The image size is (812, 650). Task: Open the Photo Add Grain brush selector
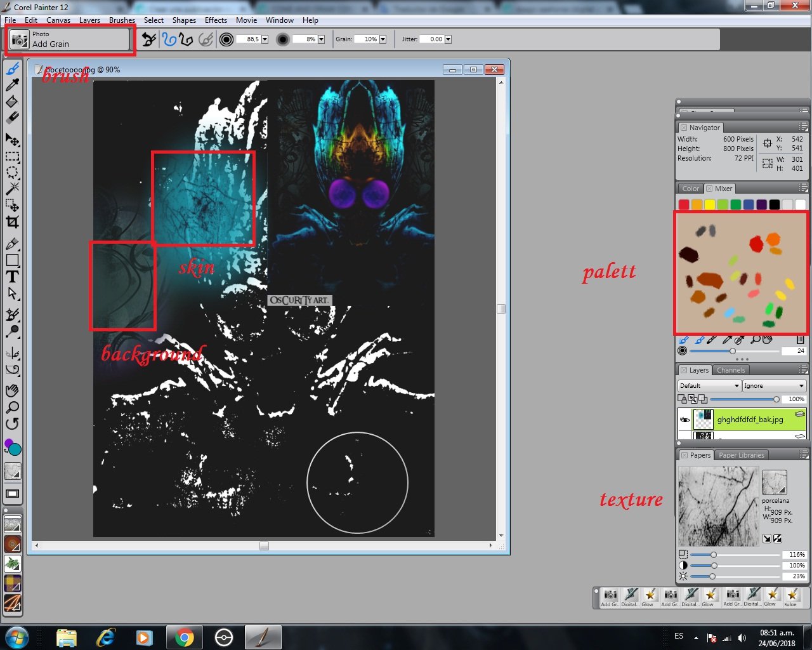tap(69, 39)
